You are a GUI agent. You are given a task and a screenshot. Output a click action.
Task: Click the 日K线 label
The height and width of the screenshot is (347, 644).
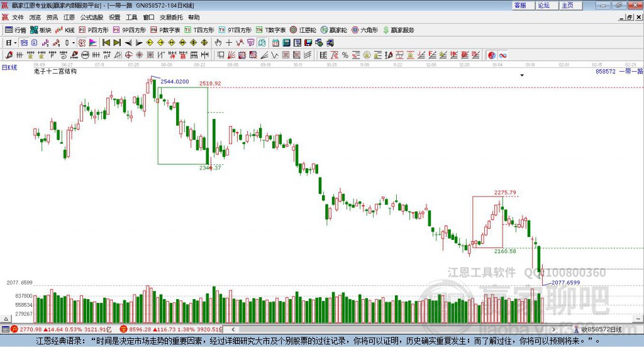tap(9, 67)
